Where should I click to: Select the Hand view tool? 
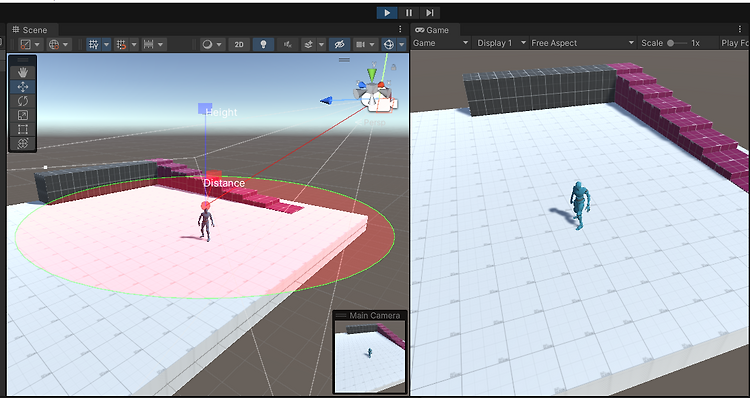point(22,72)
